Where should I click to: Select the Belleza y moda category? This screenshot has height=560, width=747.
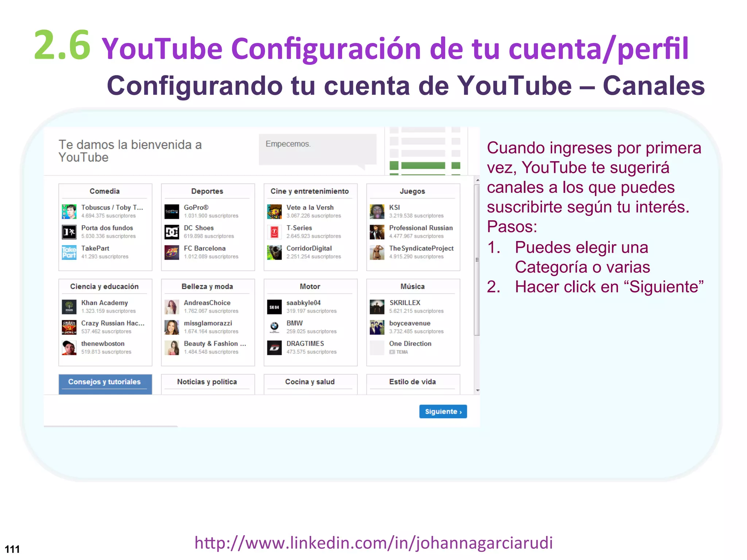click(x=207, y=287)
